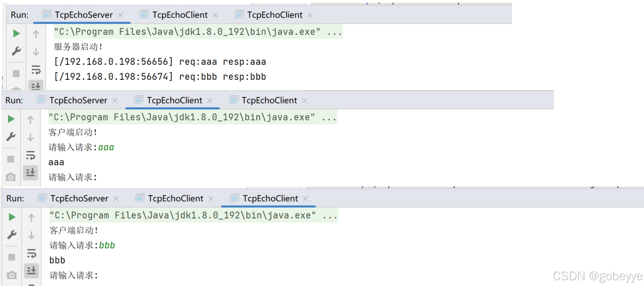Click up-arrow in middle Run panel

click(x=31, y=120)
